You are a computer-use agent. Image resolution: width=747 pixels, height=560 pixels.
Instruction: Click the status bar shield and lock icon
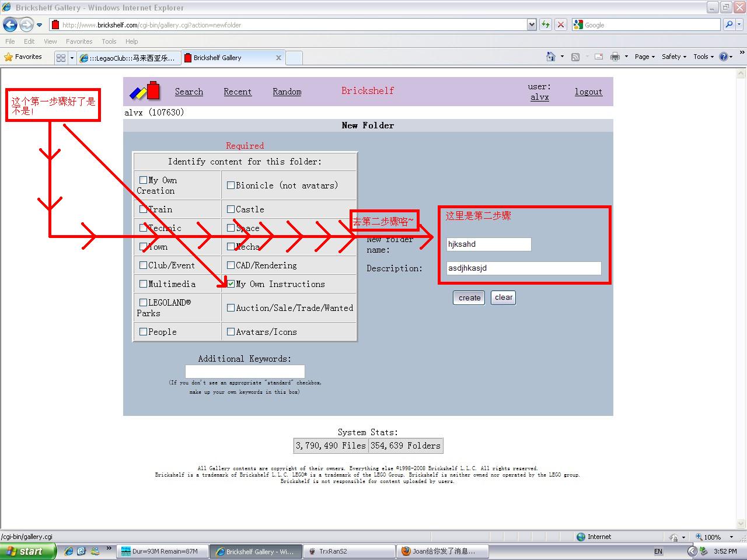(674, 537)
